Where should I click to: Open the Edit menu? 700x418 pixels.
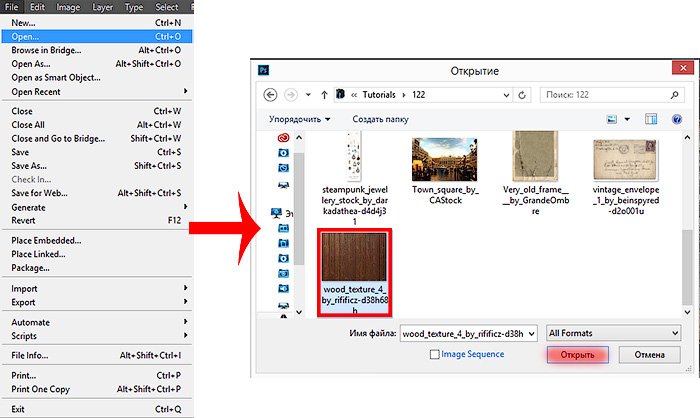(x=38, y=7)
